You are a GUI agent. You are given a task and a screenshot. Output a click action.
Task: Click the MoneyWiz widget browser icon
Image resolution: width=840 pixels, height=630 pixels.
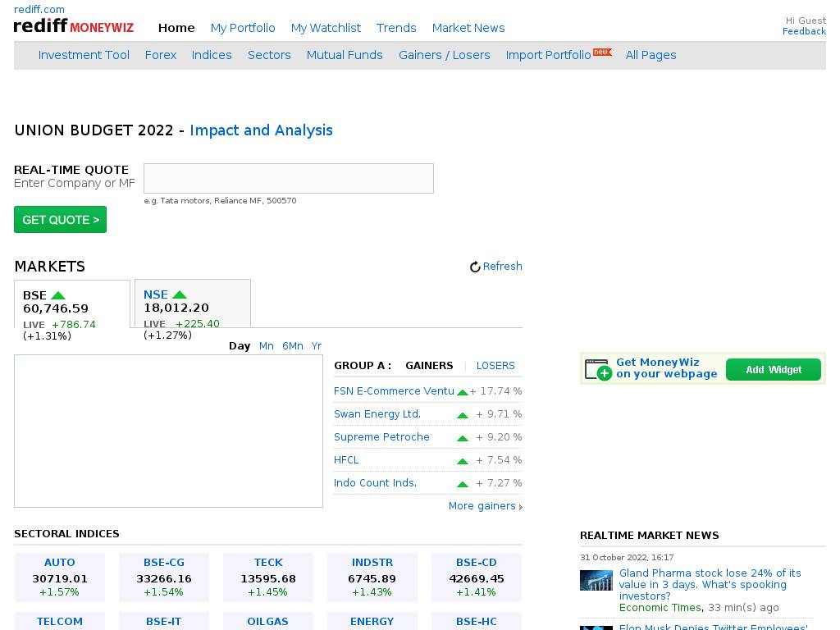pyautogui.click(x=599, y=370)
